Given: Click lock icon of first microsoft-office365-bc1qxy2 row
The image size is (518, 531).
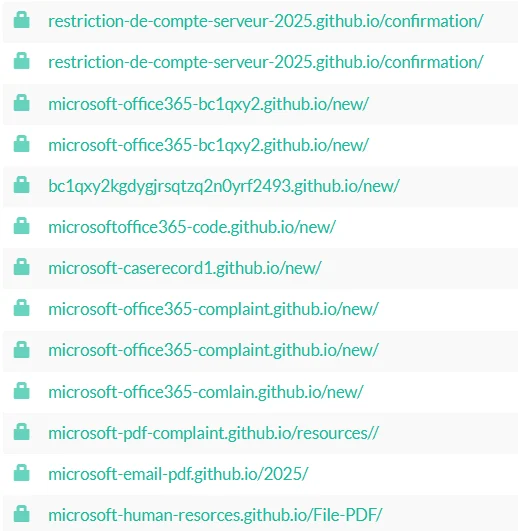Looking at the screenshot, I should pos(21,102).
